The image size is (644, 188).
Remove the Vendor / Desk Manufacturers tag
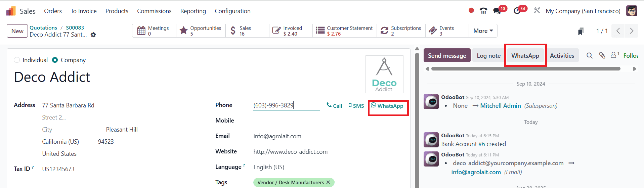pyautogui.click(x=328, y=182)
